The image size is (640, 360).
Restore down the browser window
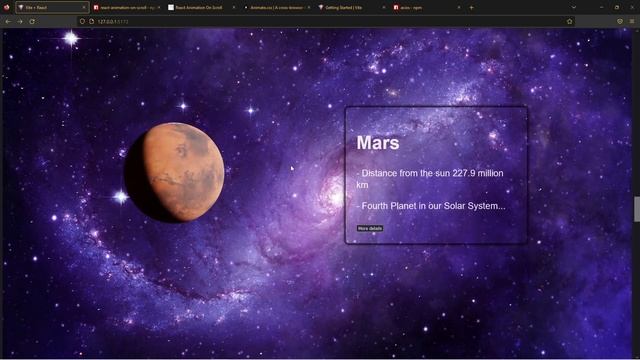pos(617,7)
